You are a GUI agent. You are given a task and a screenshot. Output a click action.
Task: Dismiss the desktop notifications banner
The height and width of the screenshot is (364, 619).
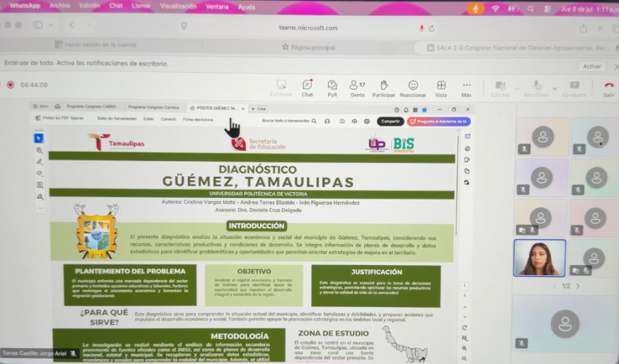tap(616, 67)
